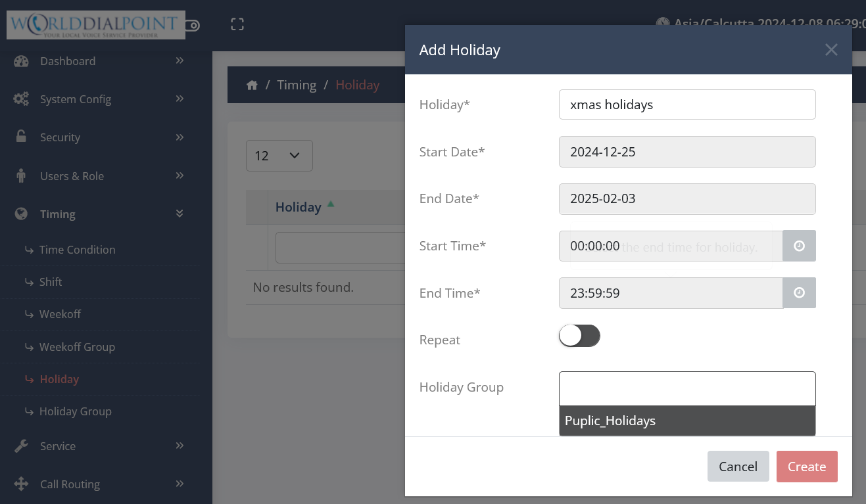Click the Service wrench icon
The width and height of the screenshot is (866, 504).
(x=21, y=446)
